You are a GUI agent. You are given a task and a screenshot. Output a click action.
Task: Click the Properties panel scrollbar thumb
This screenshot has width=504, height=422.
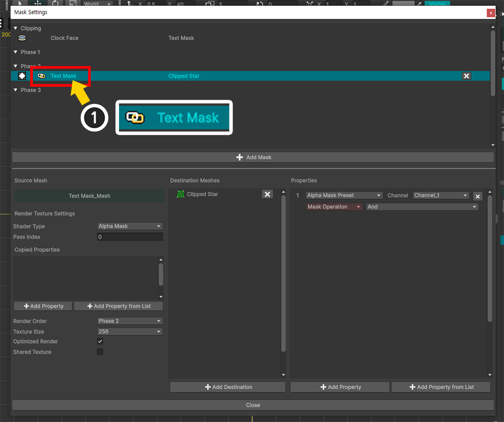pyautogui.click(x=489, y=259)
